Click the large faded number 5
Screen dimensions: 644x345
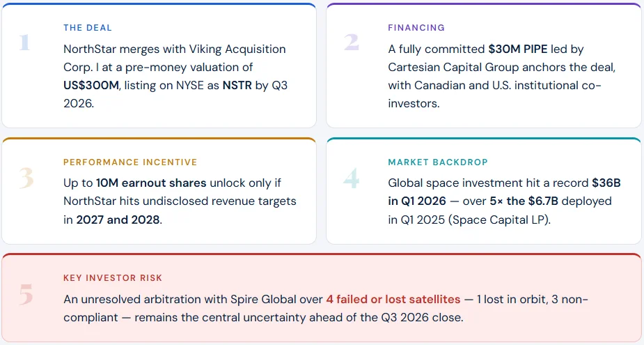(x=26, y=295)
